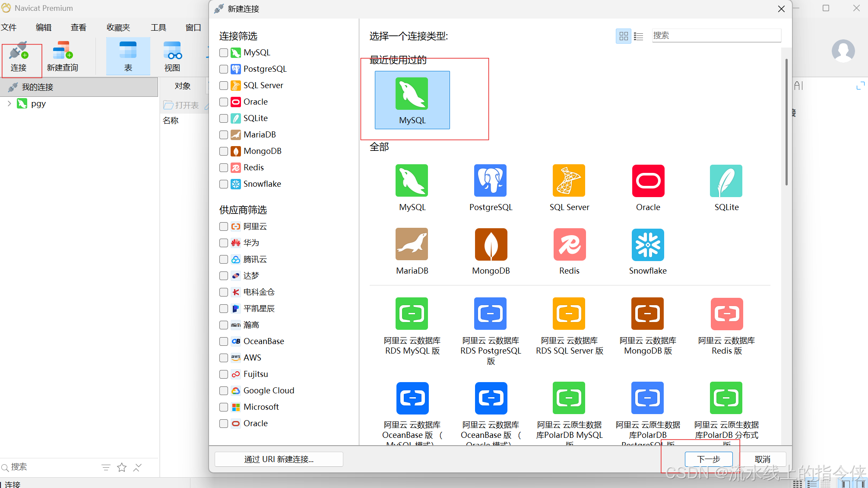Switch to grid icon view
868x488 pixels.
point(623,36)
